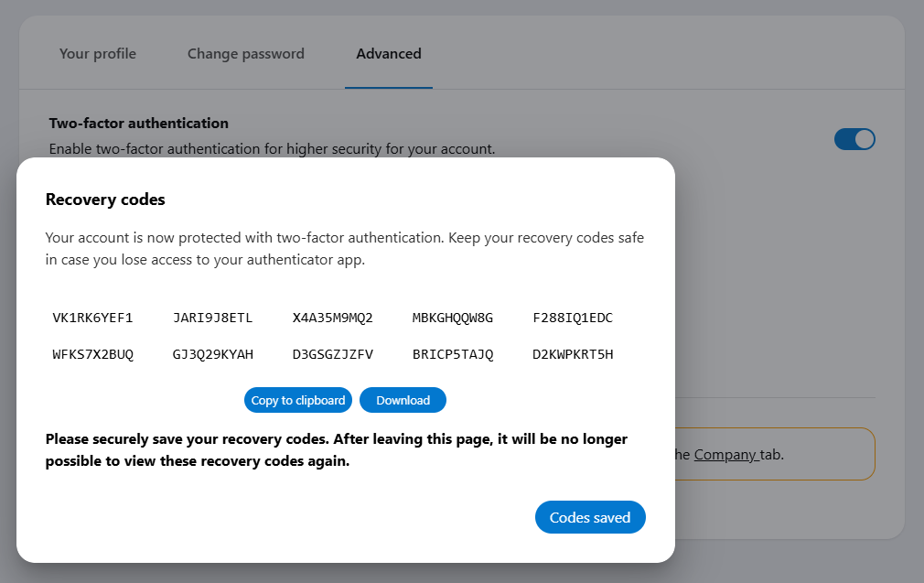Follow the Company tab link
The height and width of the screenshot is (583, 924).
pos(726,454)
